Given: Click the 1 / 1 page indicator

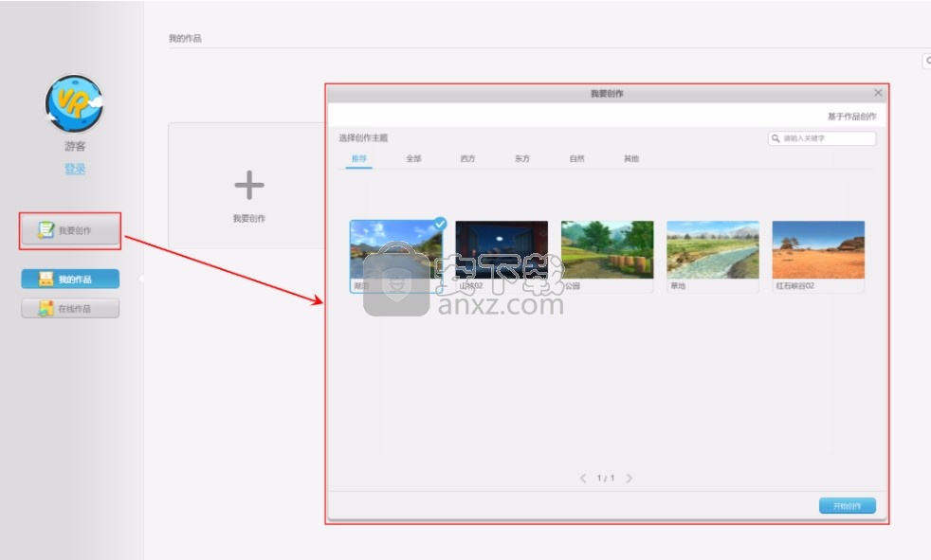Looking at the screenshot, I should [606, 479].
